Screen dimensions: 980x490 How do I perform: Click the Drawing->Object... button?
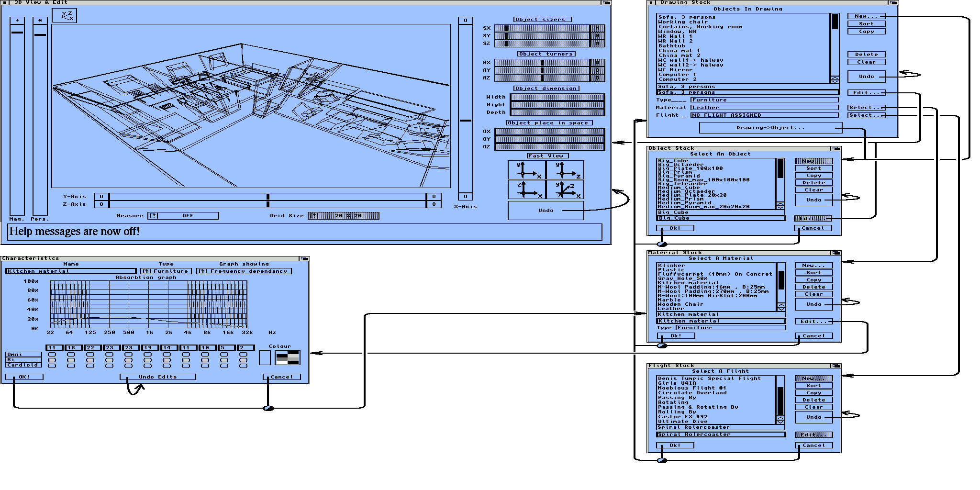770,128
